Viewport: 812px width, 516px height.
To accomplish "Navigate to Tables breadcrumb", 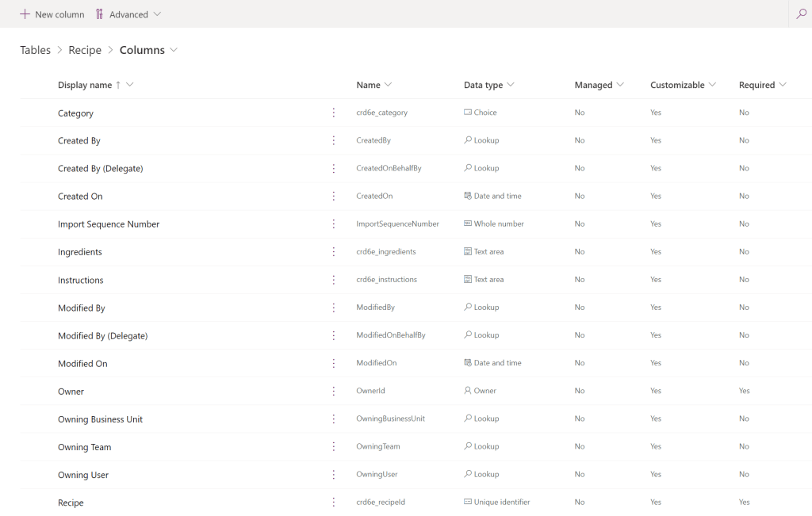I will point(35,50).
